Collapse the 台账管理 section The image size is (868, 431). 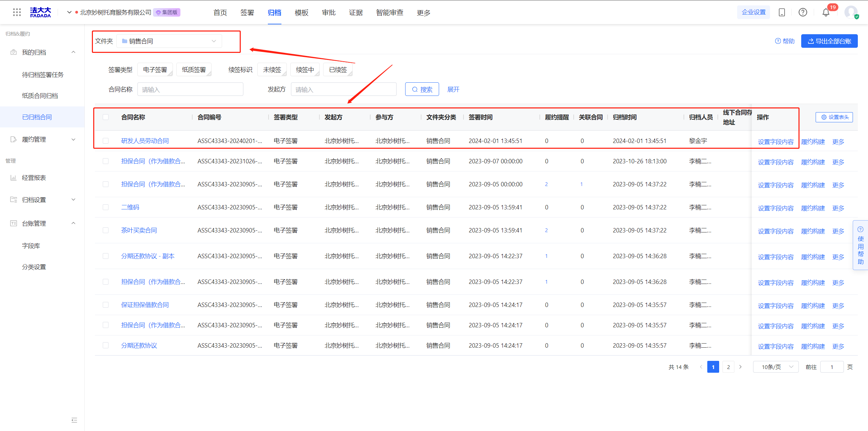[x=74, y=223]
